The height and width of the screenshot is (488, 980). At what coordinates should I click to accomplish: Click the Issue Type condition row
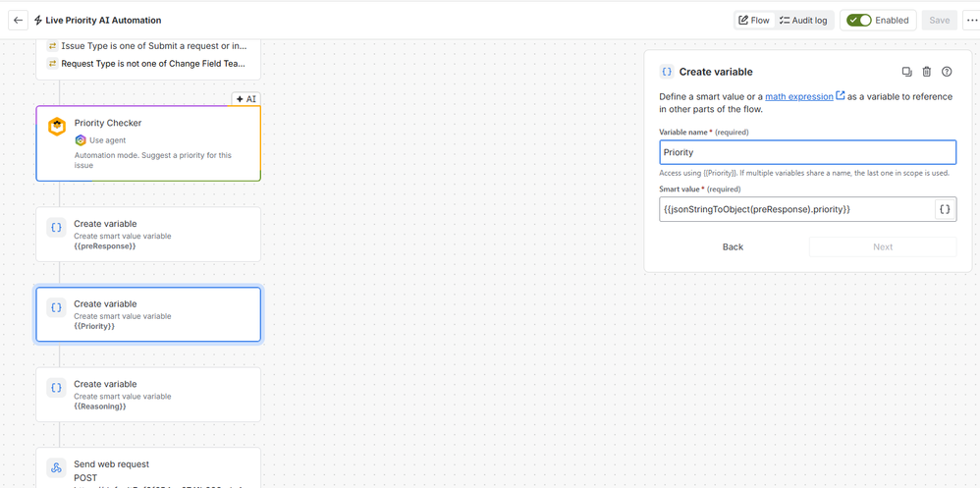coord(148,45)
